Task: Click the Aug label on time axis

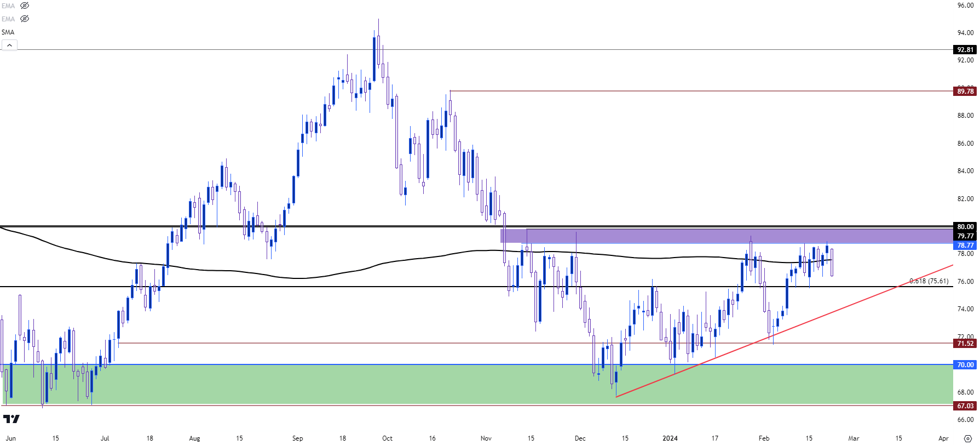Action: point(195,438)
